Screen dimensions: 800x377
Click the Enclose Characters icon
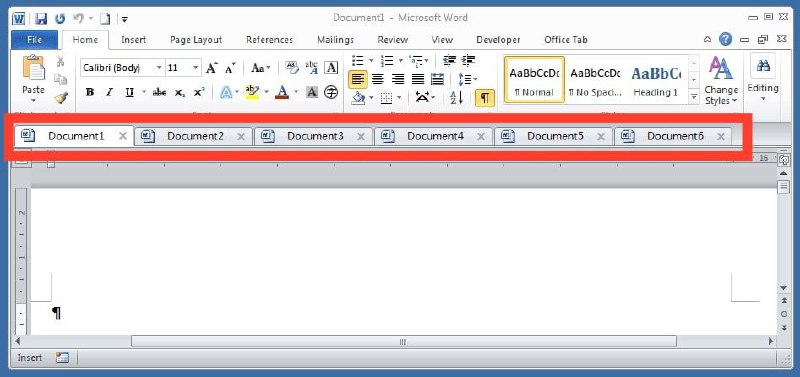[331, 92]
